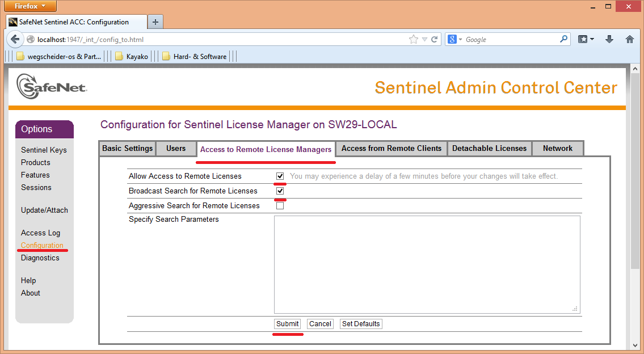Open the Hard- & Software bookmark folder
644x354 pixels.
click(x=195, y=57)
